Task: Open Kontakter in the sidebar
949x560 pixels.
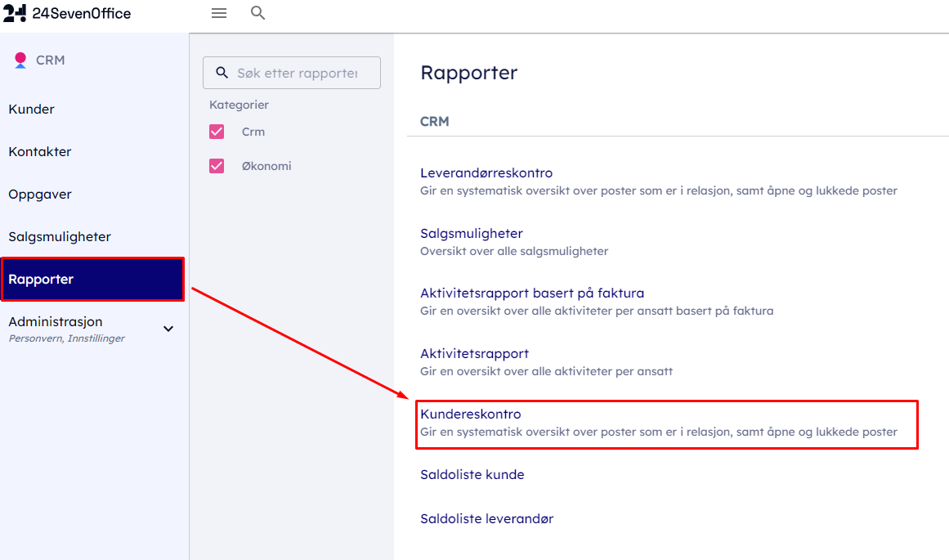Action: (40, 152)
